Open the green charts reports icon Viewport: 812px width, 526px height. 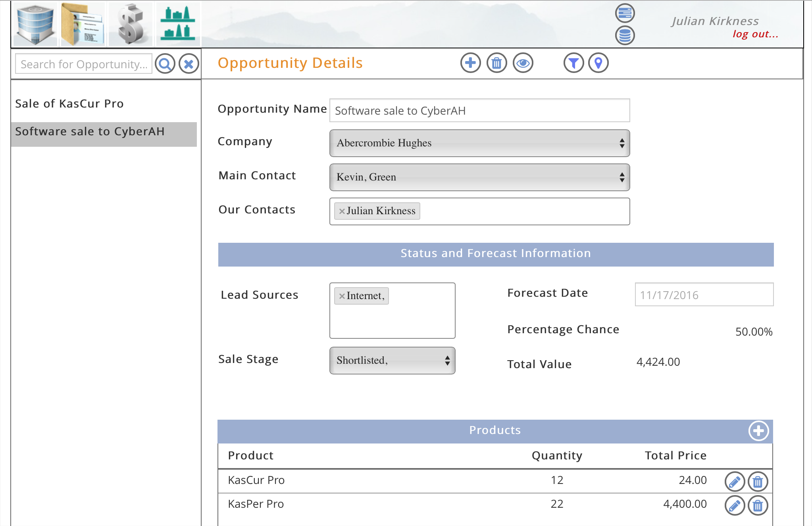tap(178, 24)
